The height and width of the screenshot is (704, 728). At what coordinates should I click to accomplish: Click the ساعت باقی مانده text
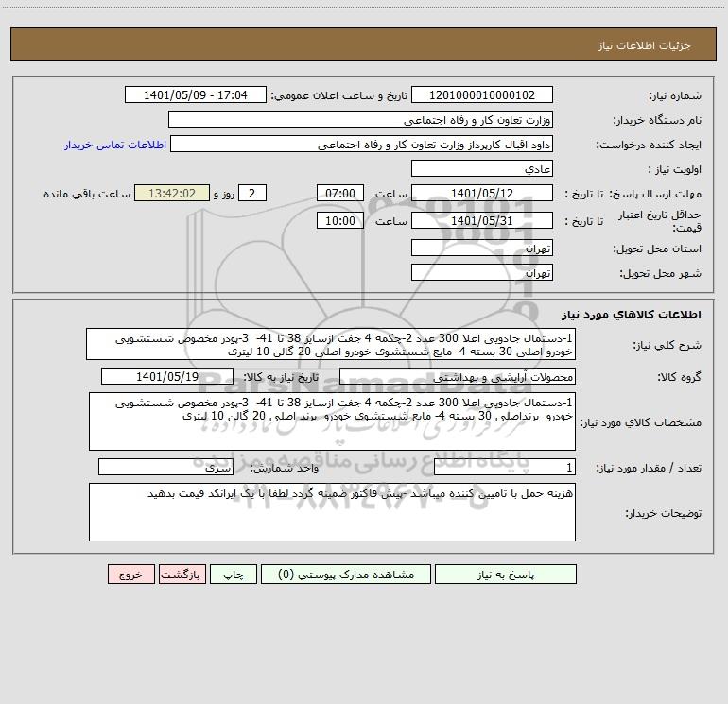[x=87, y=194]
